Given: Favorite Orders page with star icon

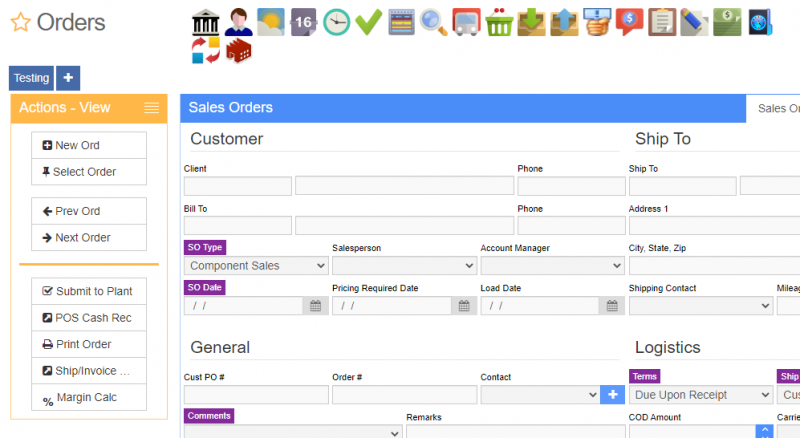Looking at the screenshot, I should tap(19, 23).
